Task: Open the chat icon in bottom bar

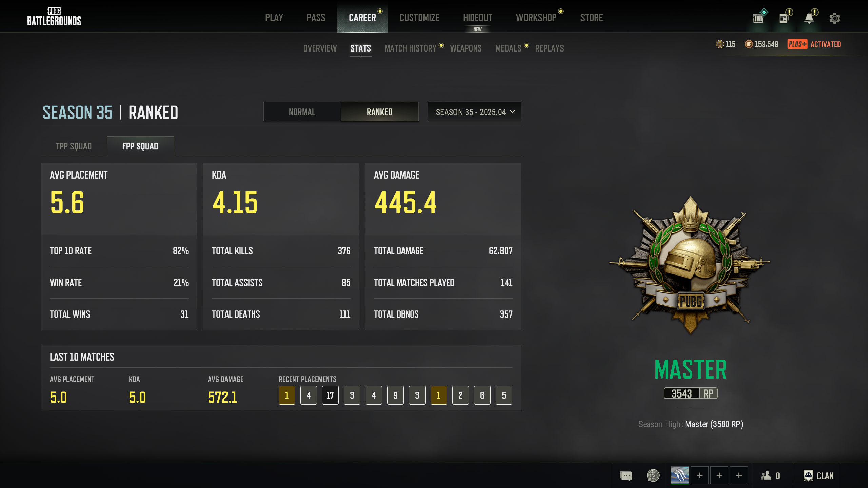Action: click(626, 475)
